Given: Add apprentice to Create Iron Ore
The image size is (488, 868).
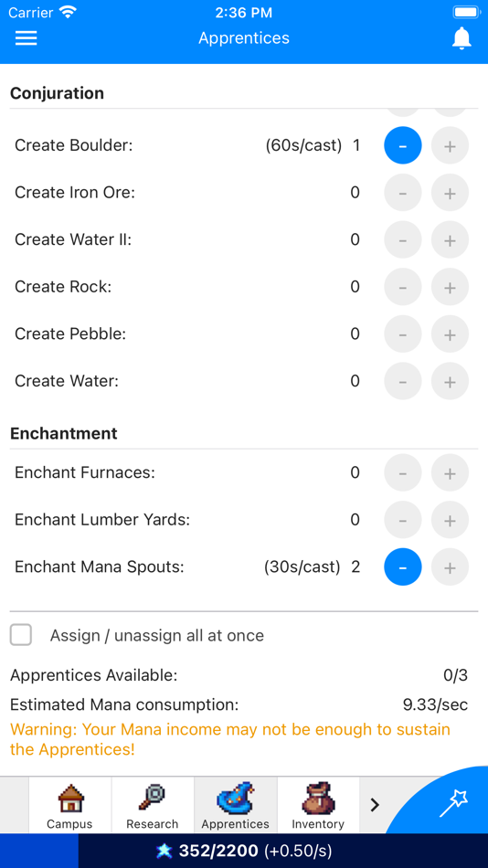Looking at the screenshot, I should 450,193.
